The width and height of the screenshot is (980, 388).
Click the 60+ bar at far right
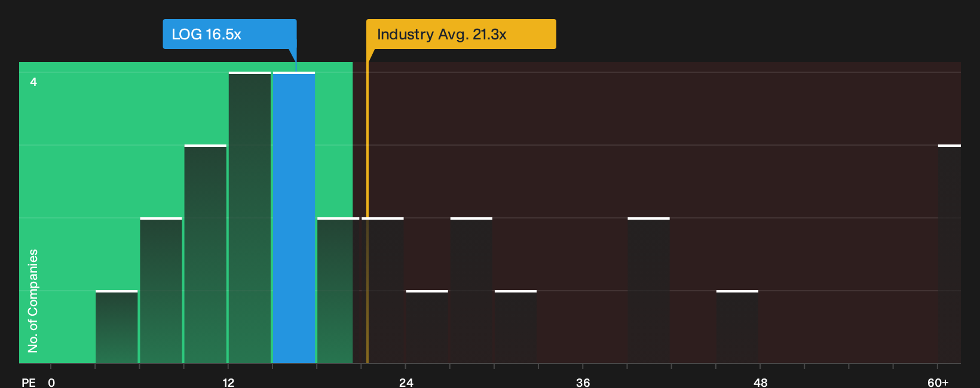click(950, 254)
